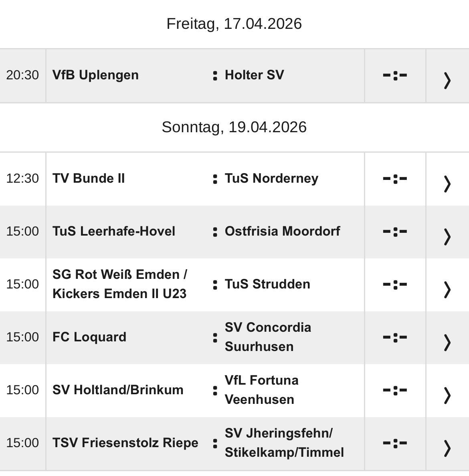Image resolution: width=469 pixels, height=476 pixels.
Task: Open the TuS Norderney team link
Action: coord(271,178)
